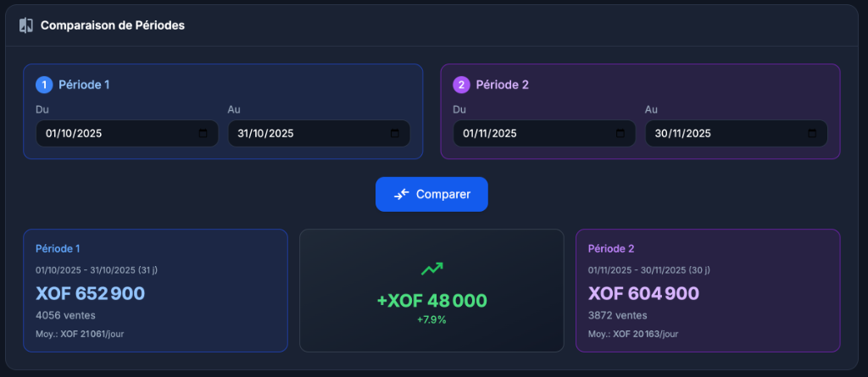
Task: Select the 01/11/2025 date field
Action: coord(527,134)
